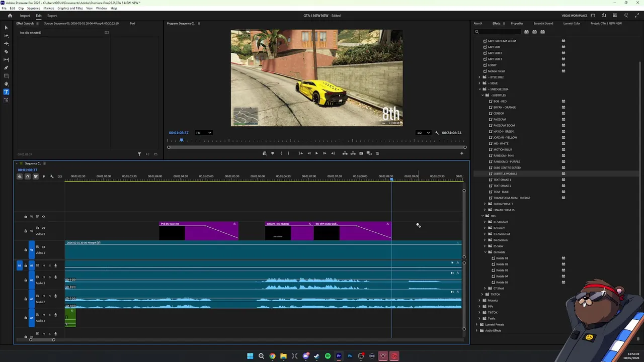Image resolution: width=644 pixels, height=362 pixels.
Task: Add a marker from the Program monitor
Action: click(273, 153)
